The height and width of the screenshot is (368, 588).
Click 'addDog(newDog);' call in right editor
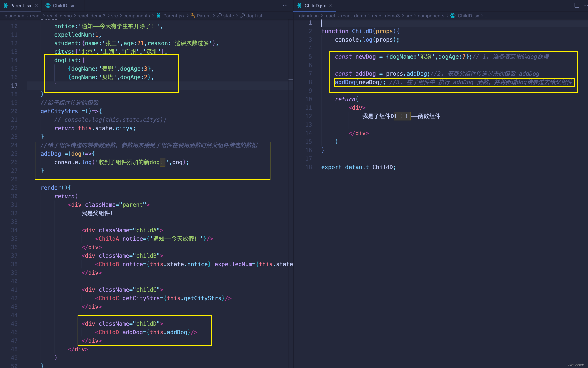click(x=360, y=82)
